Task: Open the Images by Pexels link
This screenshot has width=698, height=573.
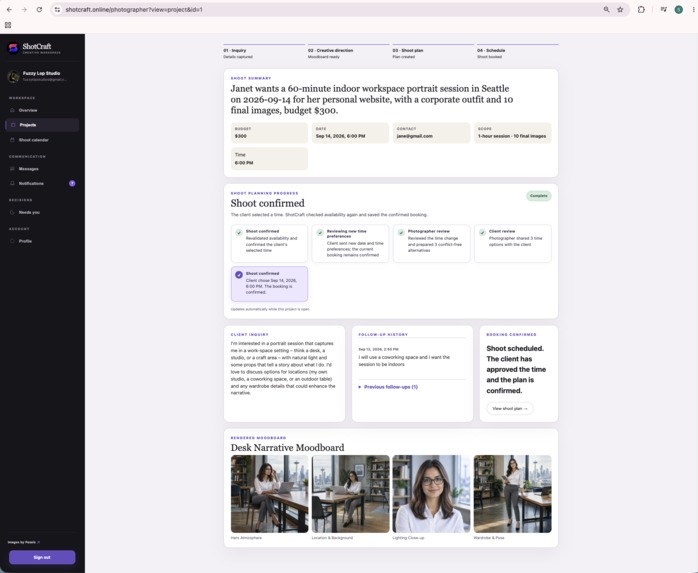Action: click(x=24, y=542)
